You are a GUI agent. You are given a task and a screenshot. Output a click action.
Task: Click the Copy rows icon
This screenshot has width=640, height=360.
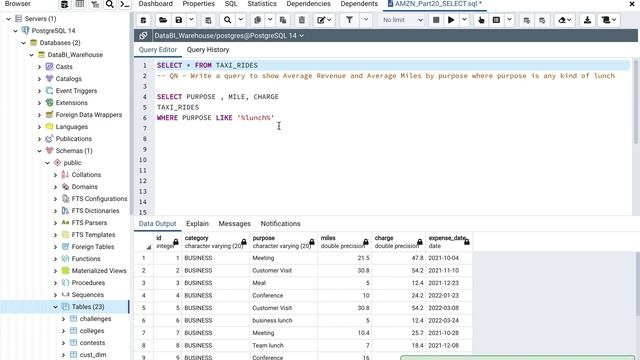pyautogui.click(x=257, y=20)
